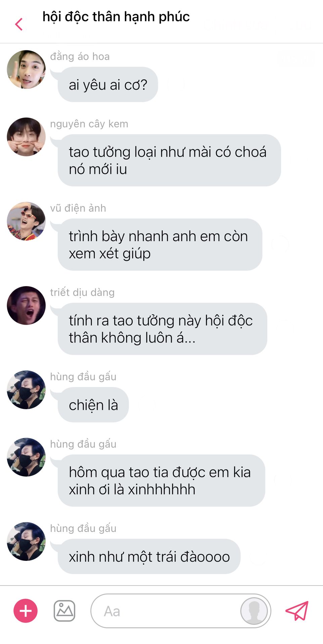Tap sender name 'nguyên cây kem'
Image resolution: width=323 pixels, height=644 pixels.
pos(89,124)
